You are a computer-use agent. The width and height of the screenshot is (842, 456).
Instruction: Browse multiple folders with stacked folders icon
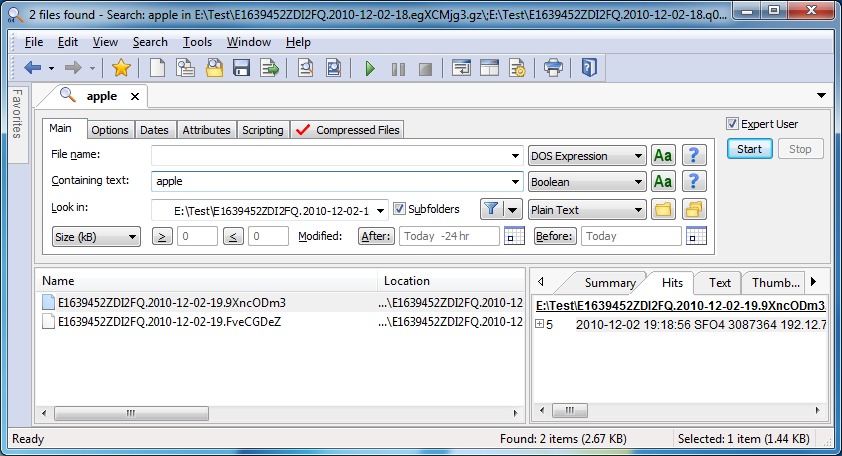pos(694,209)
